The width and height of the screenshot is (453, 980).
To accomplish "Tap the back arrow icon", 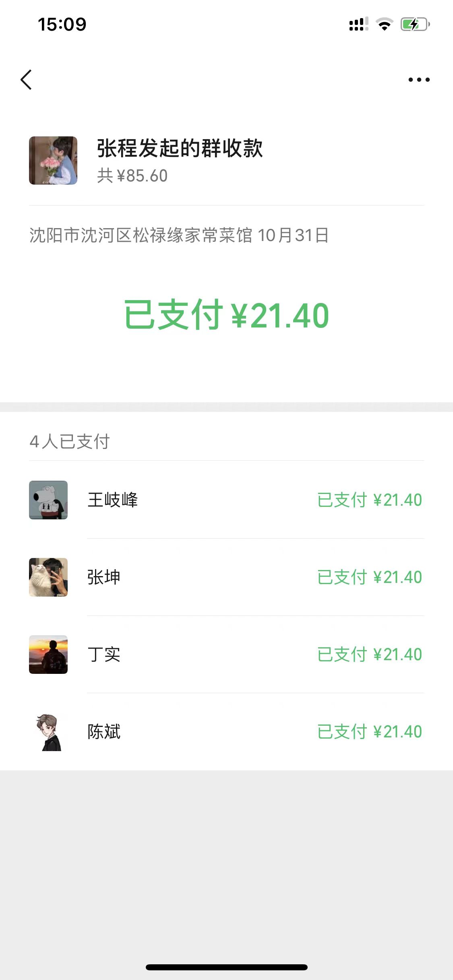I will (26, 80).
